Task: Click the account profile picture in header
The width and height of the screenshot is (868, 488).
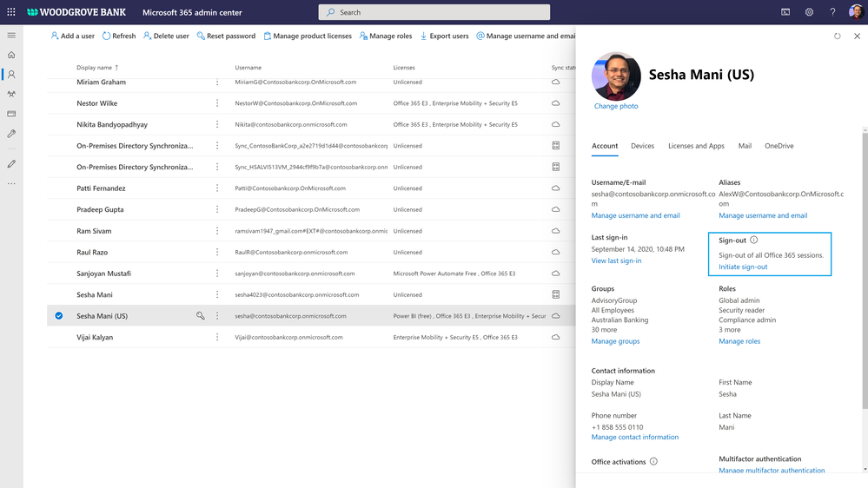Action: coord(856,11)
